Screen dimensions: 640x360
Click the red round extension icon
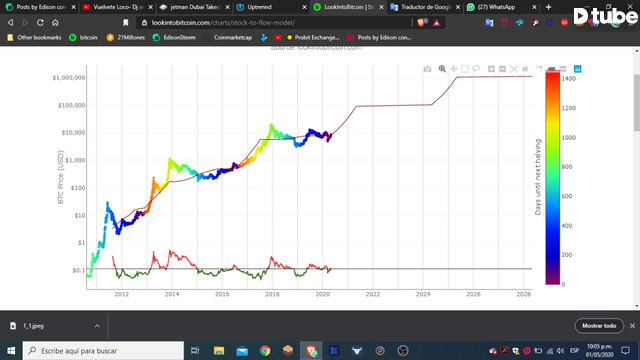(x=564, y=22)
